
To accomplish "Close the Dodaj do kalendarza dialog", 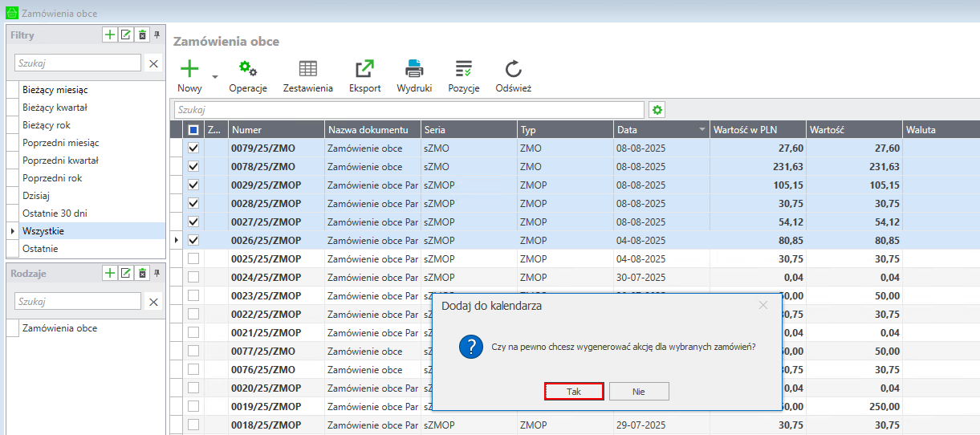I will click(x=763, y=306).
